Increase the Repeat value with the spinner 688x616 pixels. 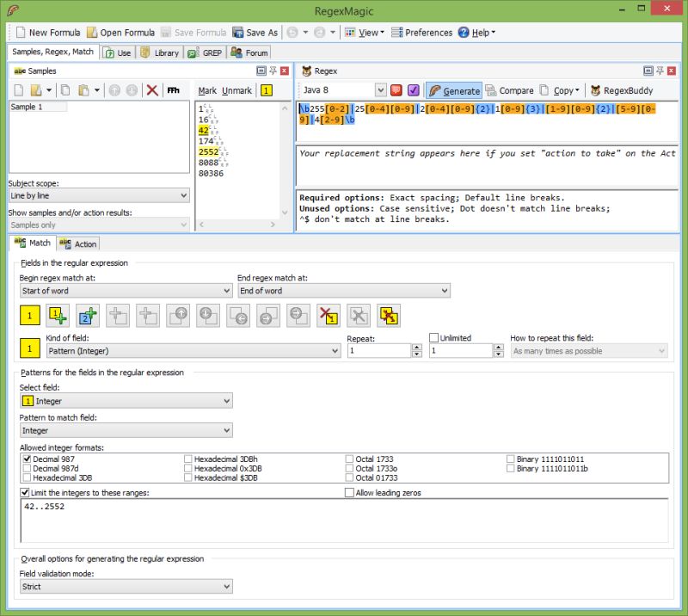pyautogui.click(x=416, y=347)
